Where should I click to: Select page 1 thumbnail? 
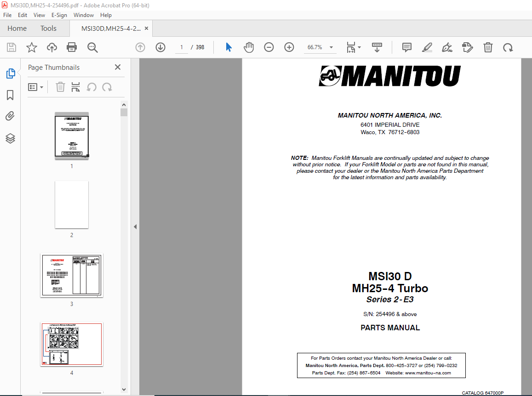(x=72, y=136)
